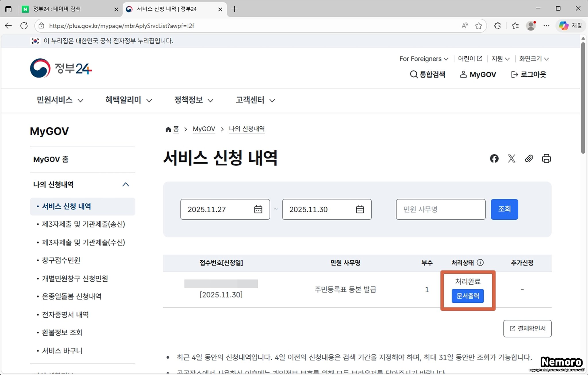The height and width of the screenshot is (375, 588).
Task: Click 민원 사무명 input field
Action: (440, 209)
